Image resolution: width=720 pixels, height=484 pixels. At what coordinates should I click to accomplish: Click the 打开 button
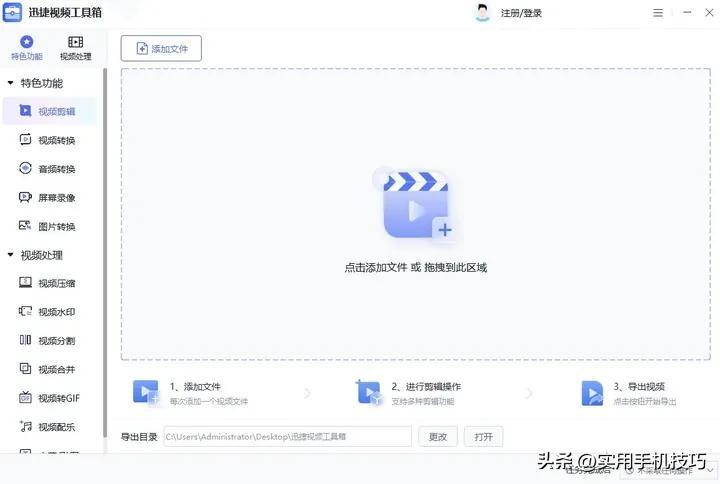coord(484,436)
